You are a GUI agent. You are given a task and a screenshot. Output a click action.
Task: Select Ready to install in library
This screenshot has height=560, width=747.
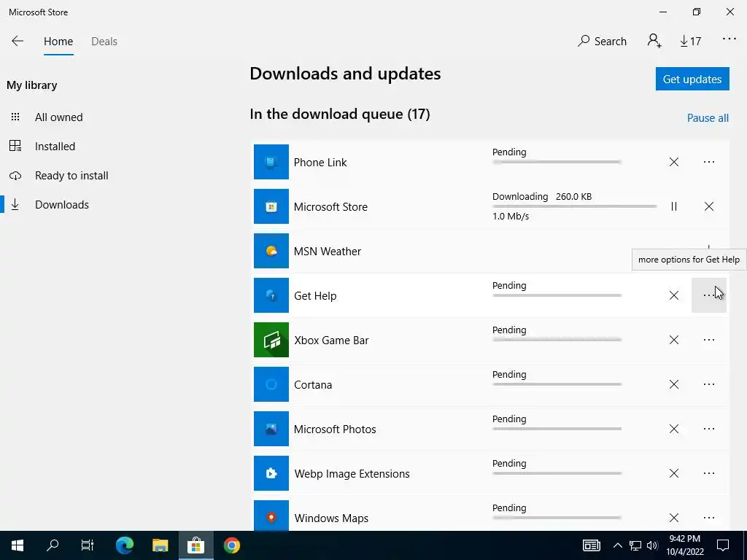coord(71,176)
